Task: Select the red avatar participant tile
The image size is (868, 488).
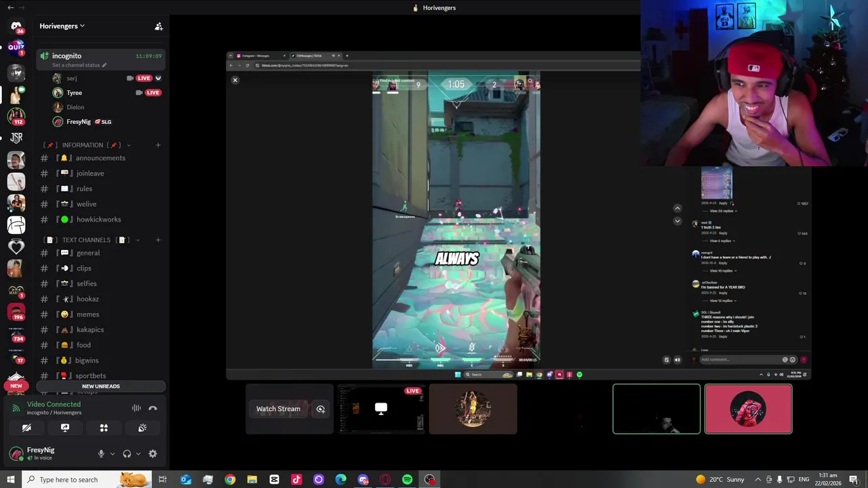Action: [748, 409]
